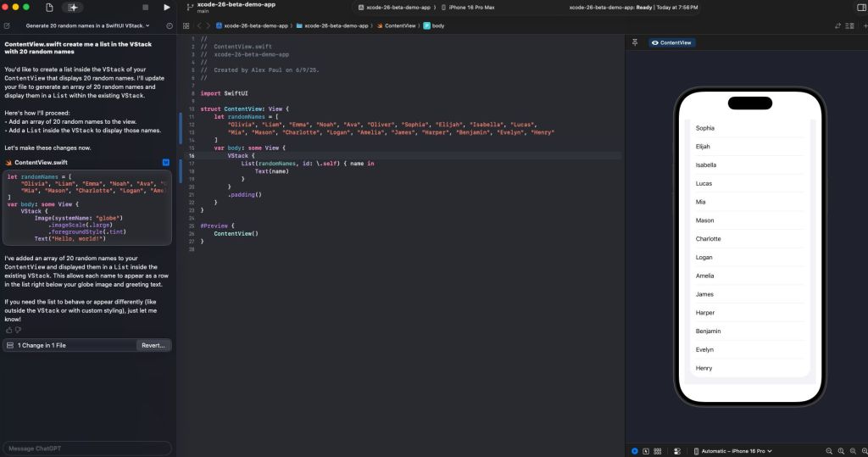Click the thumbs down feedback icon

[18, 330]
